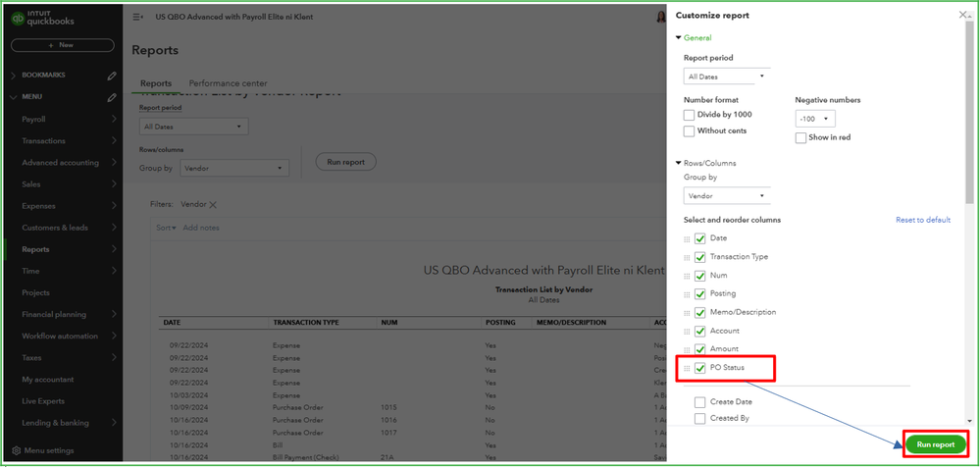The image size is (980, 467).
Task: Remove the Vendor filter with X
Action: click(213, 204)
